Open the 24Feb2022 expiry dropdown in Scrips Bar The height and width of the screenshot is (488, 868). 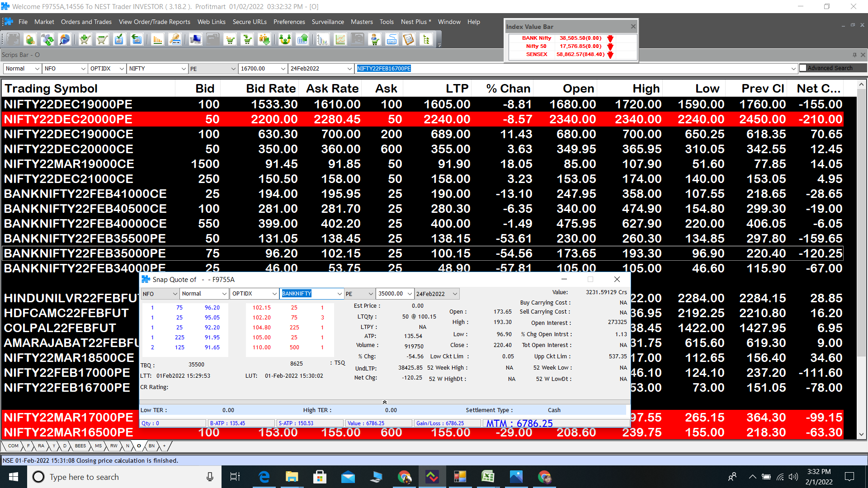(x=349, y=69)
